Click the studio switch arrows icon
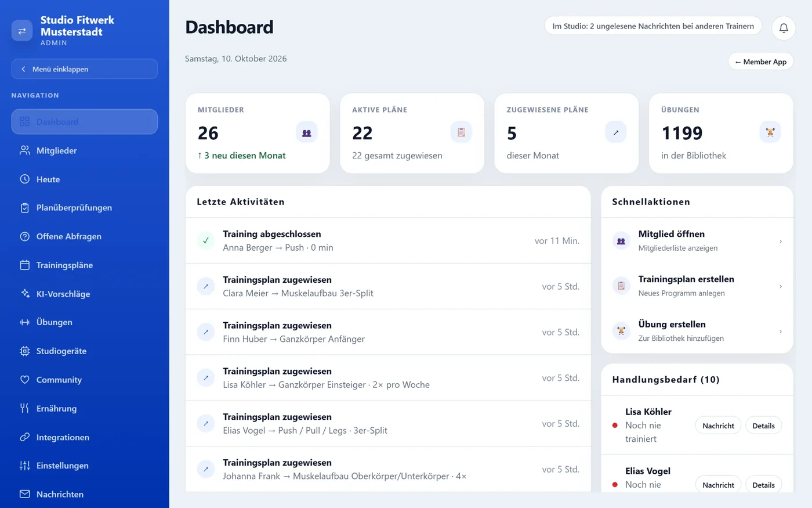812x508 pixels. click(x=22, y=31)
